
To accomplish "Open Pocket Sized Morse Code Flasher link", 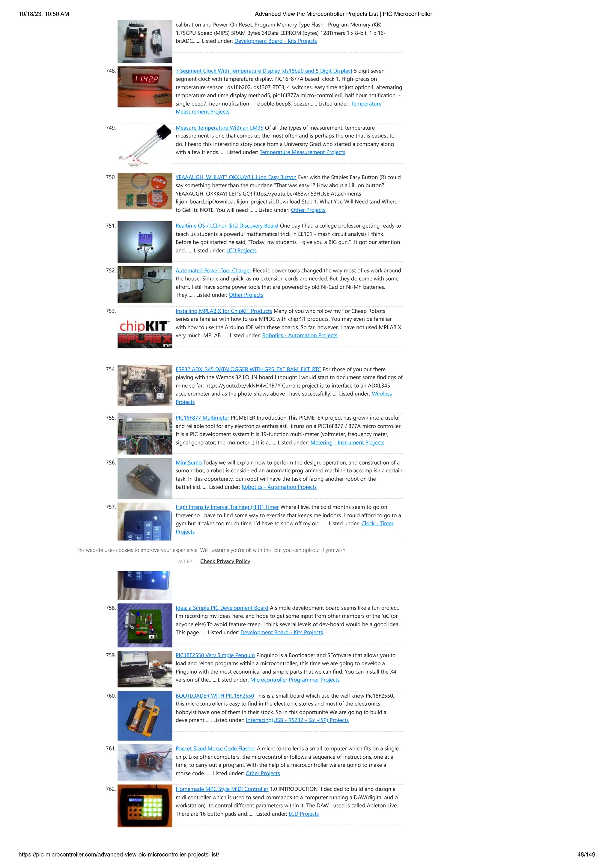I will point(215,748).
